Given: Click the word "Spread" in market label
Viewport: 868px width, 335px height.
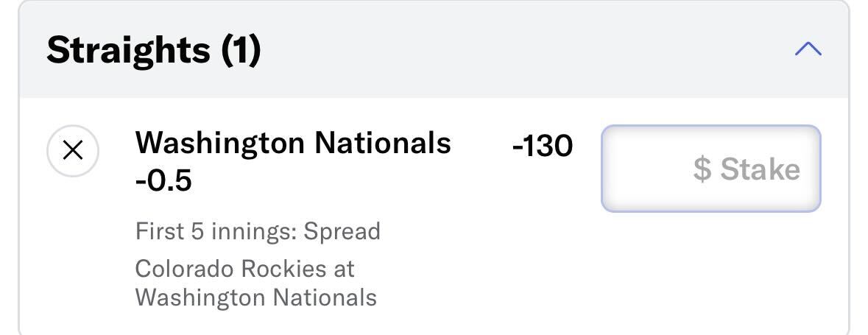Looking at the screenshot, I should click(342, 231).
